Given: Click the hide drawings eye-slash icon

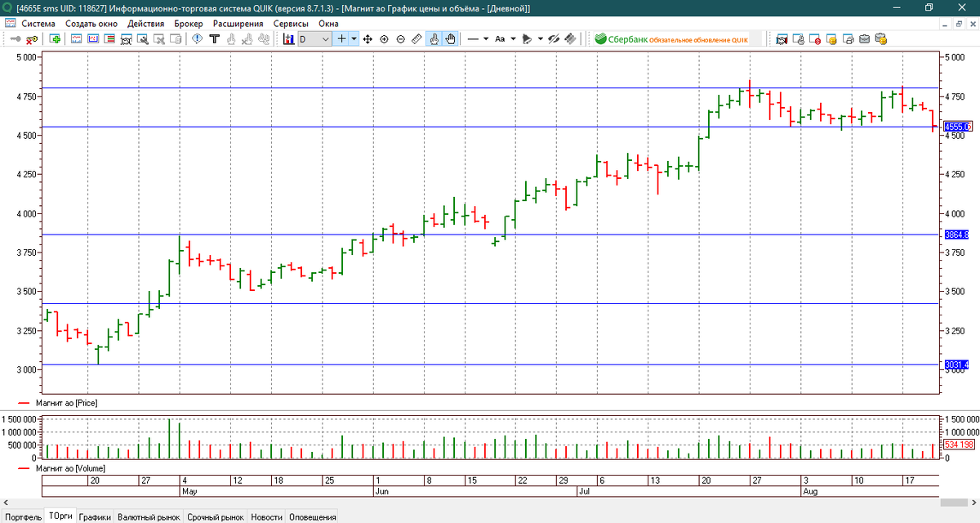Looking at the screenshot, I should pos(553,38).
